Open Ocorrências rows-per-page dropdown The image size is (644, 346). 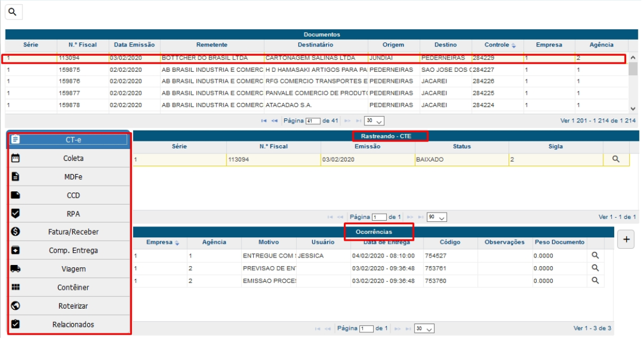[x=425, y=329]
